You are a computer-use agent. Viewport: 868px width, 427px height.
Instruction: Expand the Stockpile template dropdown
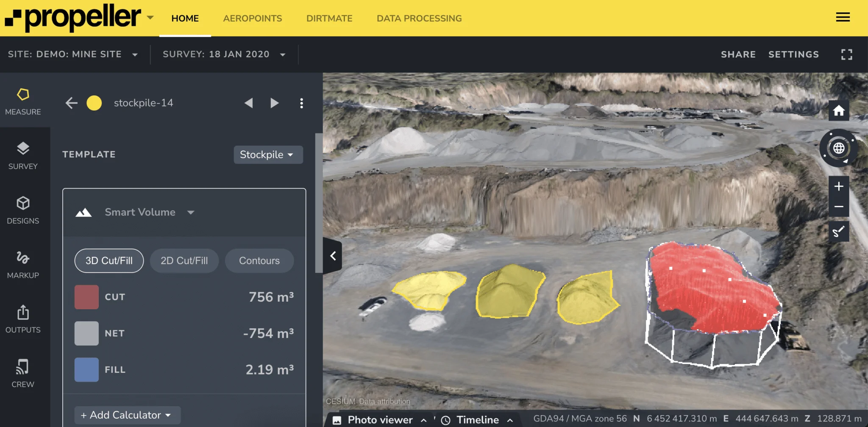point(268,155)
